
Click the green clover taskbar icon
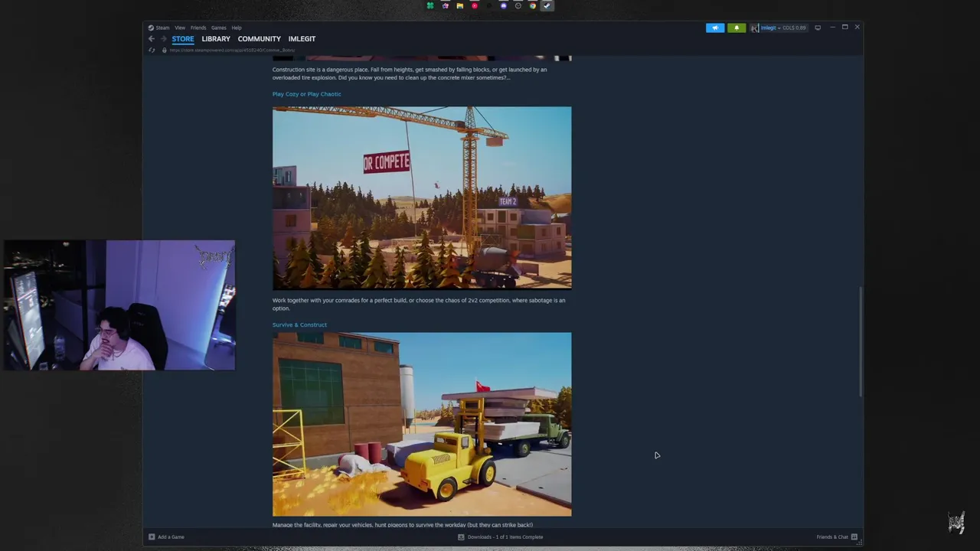click(430, 5)
